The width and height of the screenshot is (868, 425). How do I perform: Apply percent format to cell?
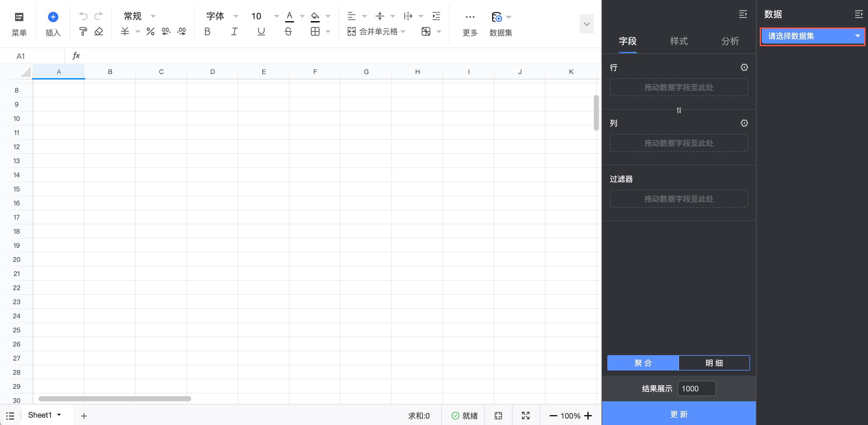tap(150, 32)
